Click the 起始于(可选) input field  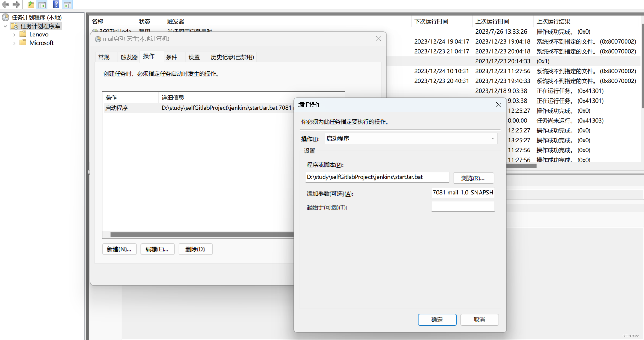463,207
